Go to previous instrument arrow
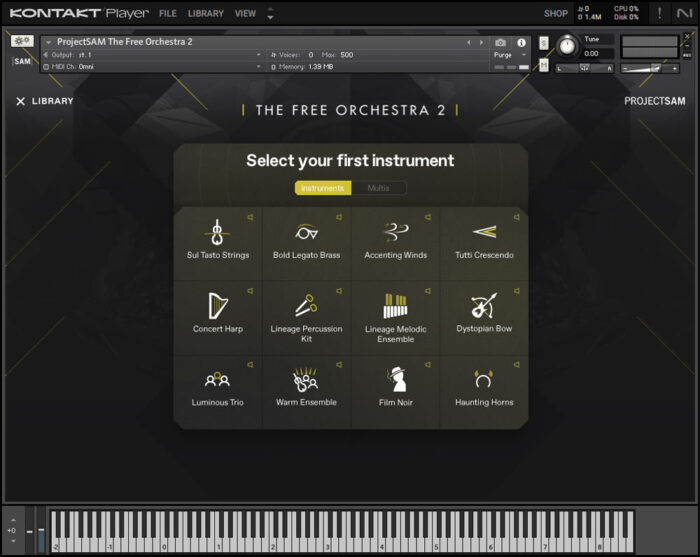The height and width of the screenshot is (557, 700). 469,42
